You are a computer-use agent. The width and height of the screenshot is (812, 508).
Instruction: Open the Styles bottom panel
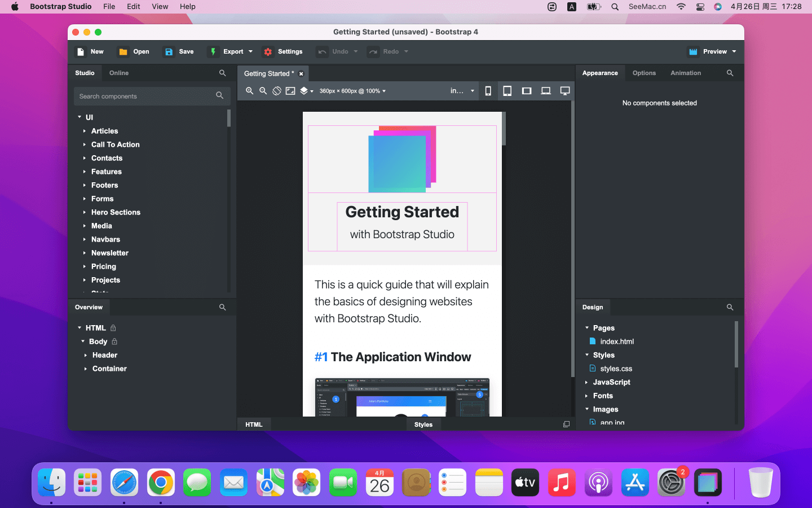pos(423,424)
